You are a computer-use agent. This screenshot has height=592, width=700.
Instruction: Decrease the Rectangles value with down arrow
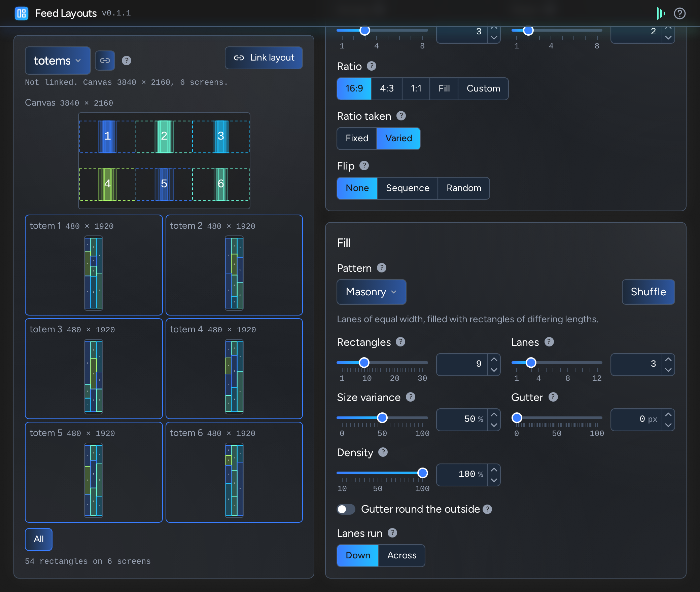tap(494, 370)
